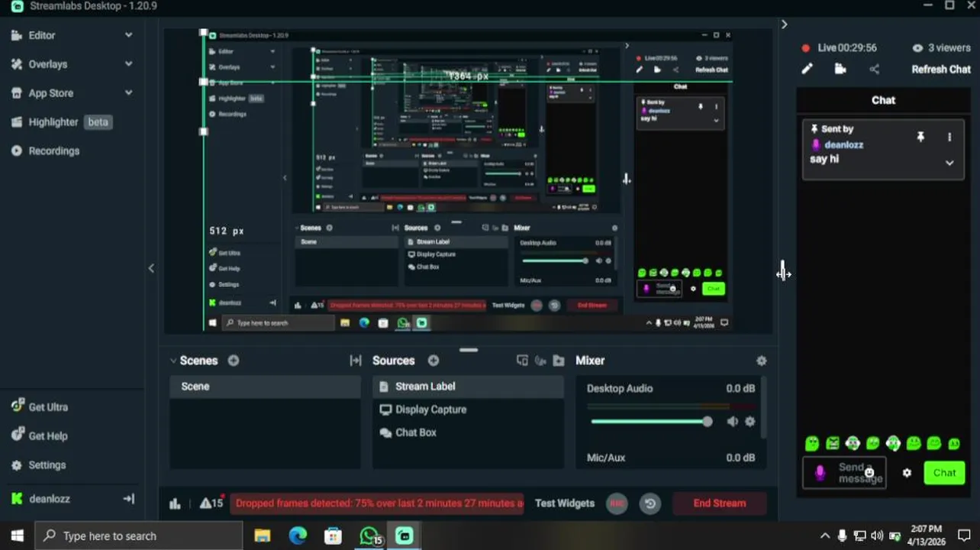Screen dimensions: 980x550
Task: Open emoji picker in message box
Action: click(x=869, y=473)
